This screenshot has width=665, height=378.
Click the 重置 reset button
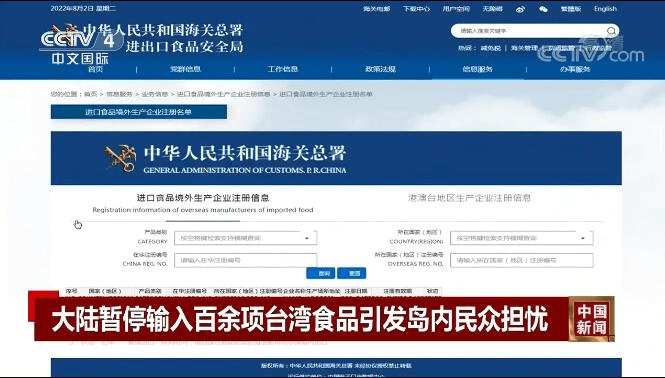[x=352, y=273]
